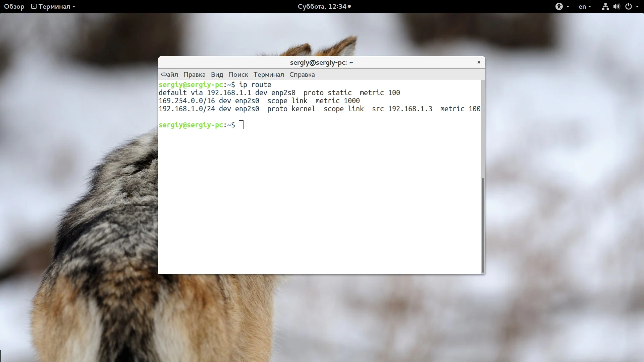644x362 pixels.
Task: Click terminal icon beside Терминал in top bar
Action: pyautogui.click(x=34, y=6)
